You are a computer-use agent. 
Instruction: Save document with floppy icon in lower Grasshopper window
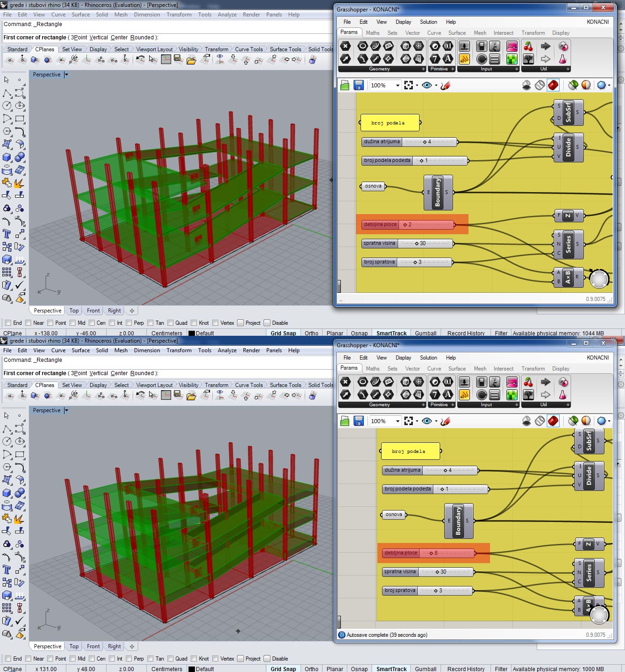(359, 421)
